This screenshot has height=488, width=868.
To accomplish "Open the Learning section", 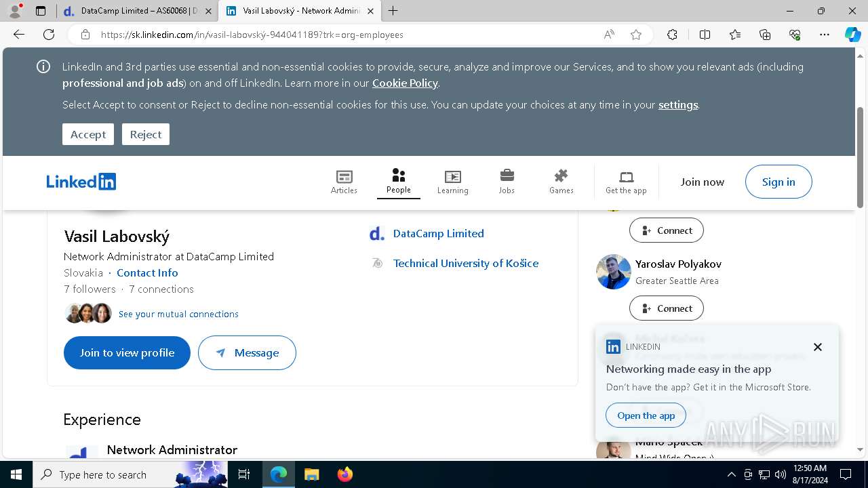I will click(452, 182).
